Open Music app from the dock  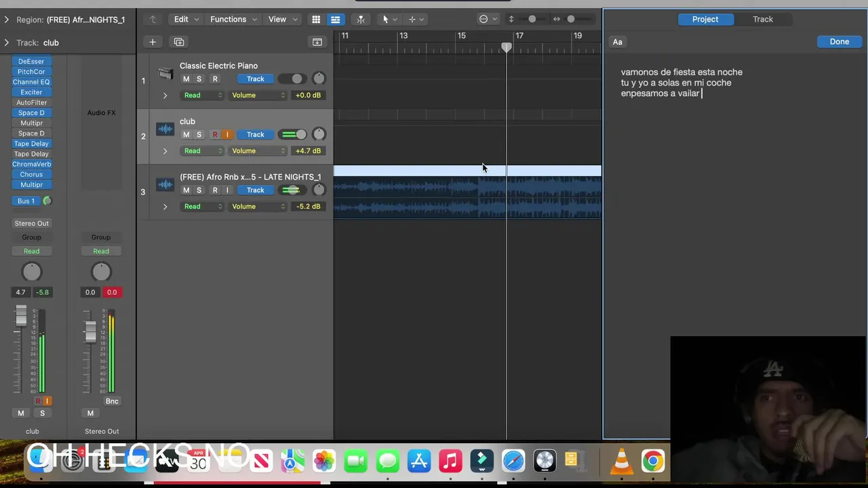pyautogui.click(x=450, y=462)
